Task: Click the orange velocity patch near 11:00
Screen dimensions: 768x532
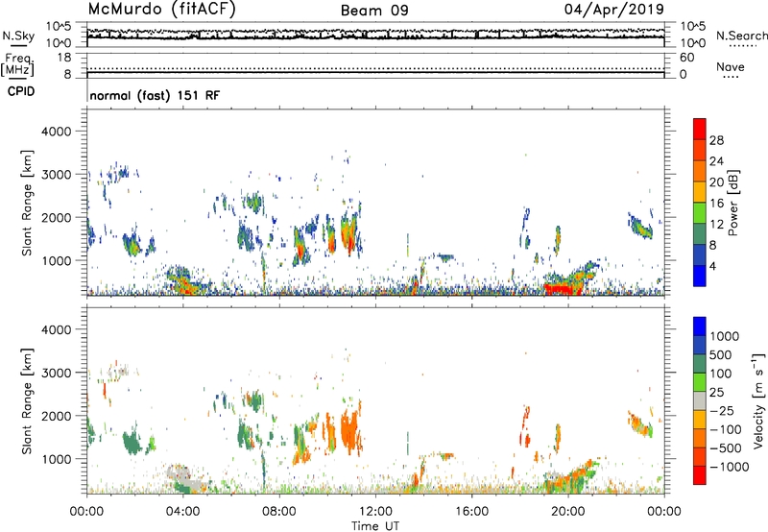Action: [x=350, y=431]
